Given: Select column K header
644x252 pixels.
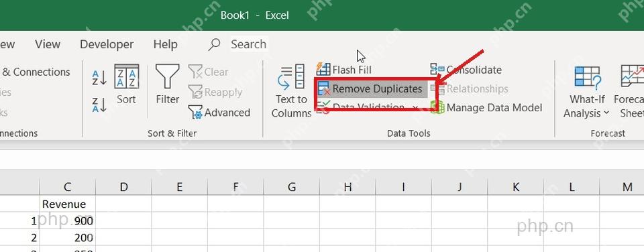Looking at the screenshot, I should pyautogui.click(x=516, y=187).
